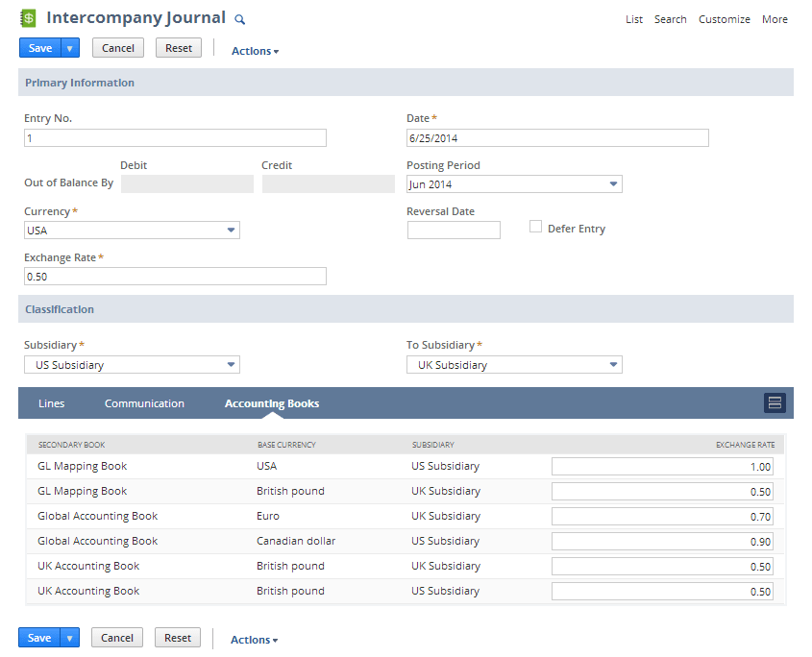
Task: Expand the top Actions menu
Action: pyautogui.click(x=255, y=51)
